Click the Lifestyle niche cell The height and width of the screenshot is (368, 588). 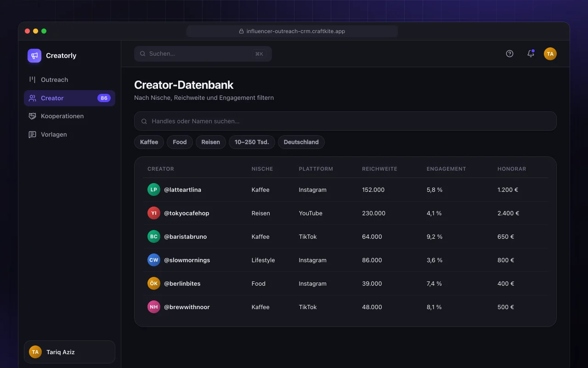tap(263, 260)
